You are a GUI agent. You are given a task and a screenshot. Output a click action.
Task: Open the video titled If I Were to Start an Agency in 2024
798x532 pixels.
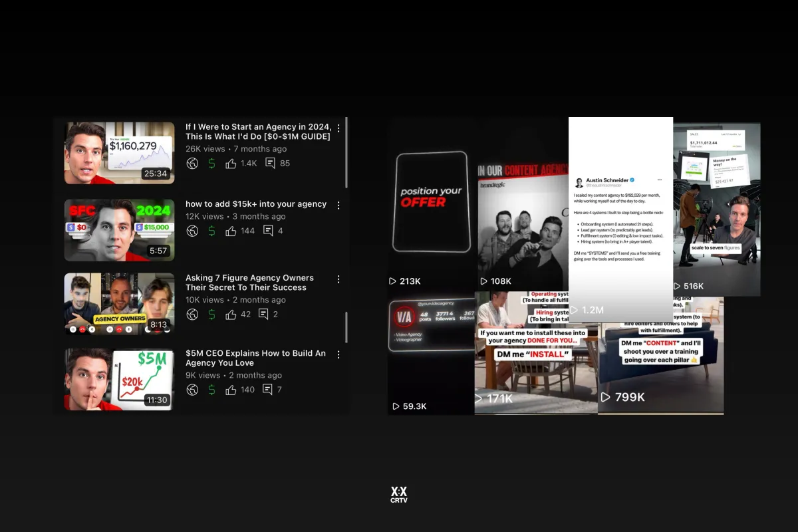(x=258, y=132)
